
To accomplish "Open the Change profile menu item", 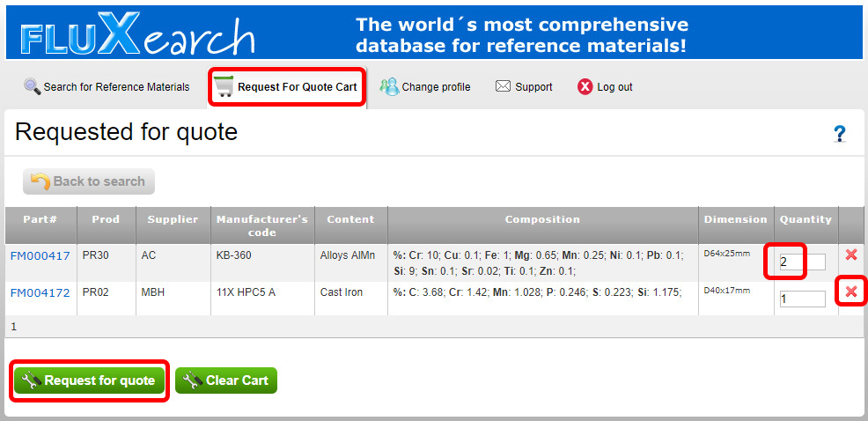I will coord(425,87).
